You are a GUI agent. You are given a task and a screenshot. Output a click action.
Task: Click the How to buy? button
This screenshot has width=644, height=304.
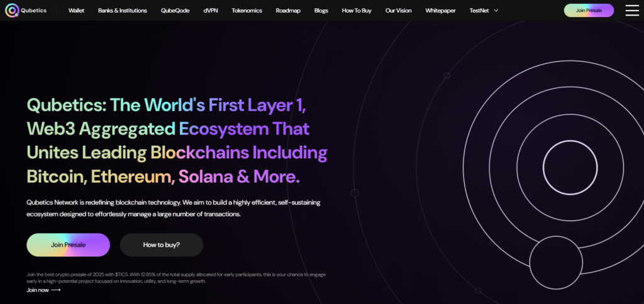point(162,245)
